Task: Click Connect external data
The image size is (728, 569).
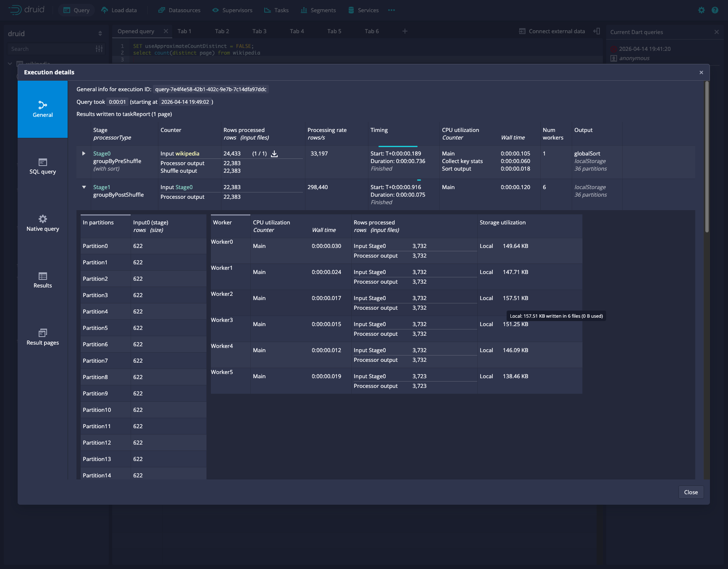Action: pyautogui.click(x=552, y=31)
